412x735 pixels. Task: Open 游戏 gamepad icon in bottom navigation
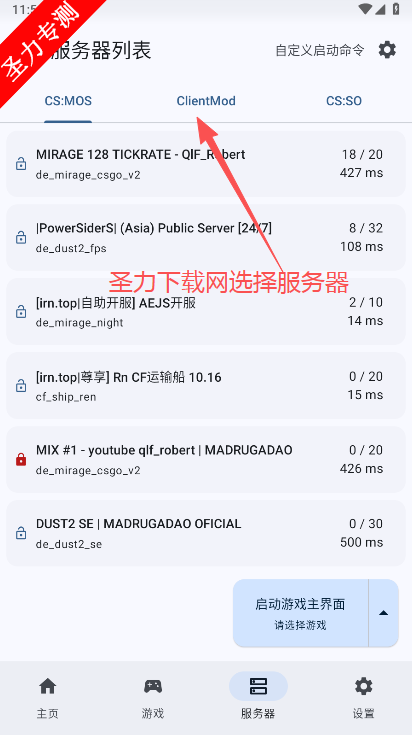153,686
